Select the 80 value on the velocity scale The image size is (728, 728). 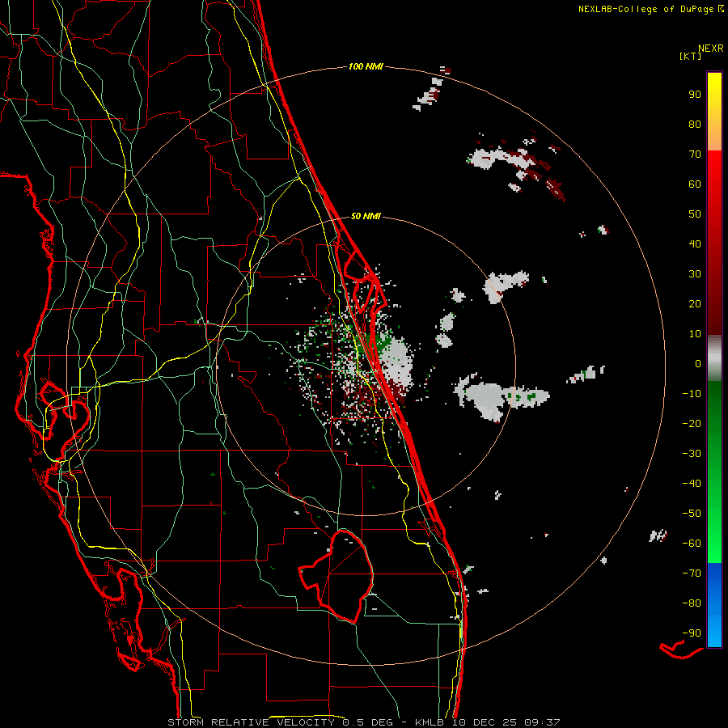[695, 125]
